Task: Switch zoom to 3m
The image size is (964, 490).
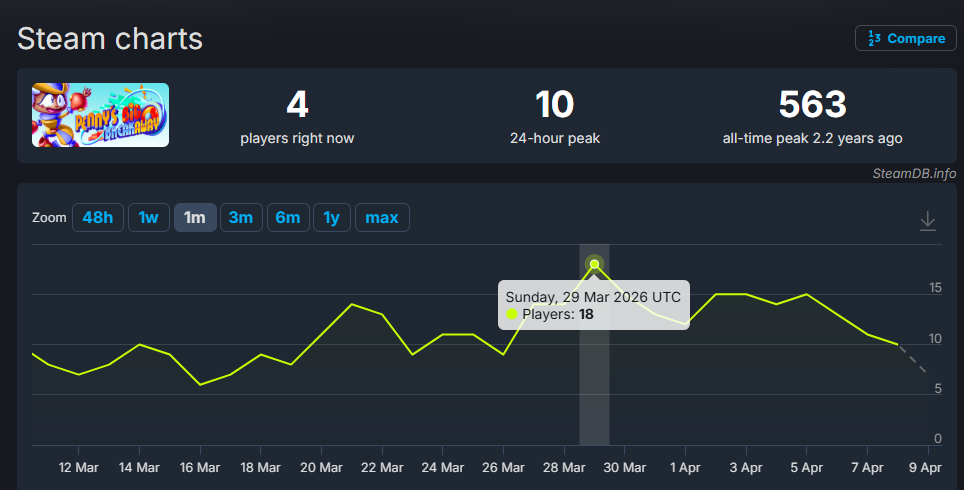Action: coord(241,218)
